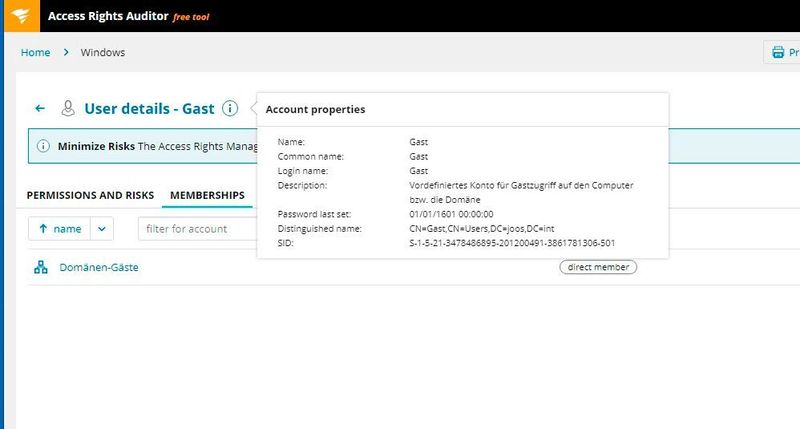Click info icon next to User details - Gast
800x429 pixels.
point(230,108)
